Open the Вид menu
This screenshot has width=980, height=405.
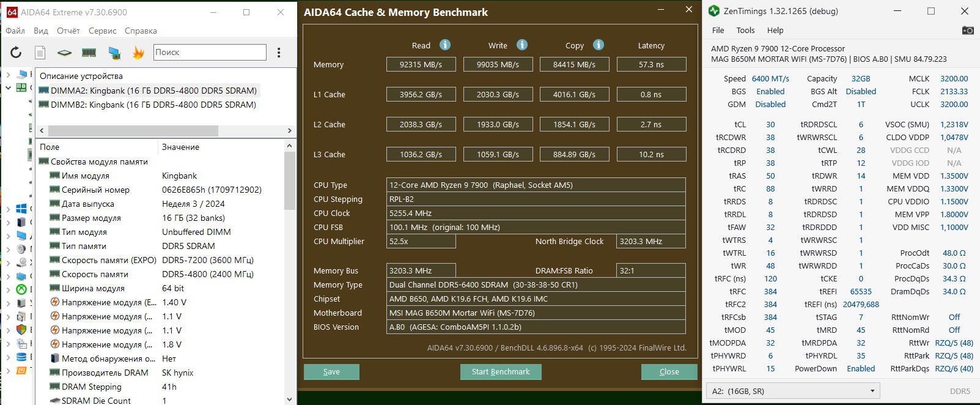[x=41, y=31]
